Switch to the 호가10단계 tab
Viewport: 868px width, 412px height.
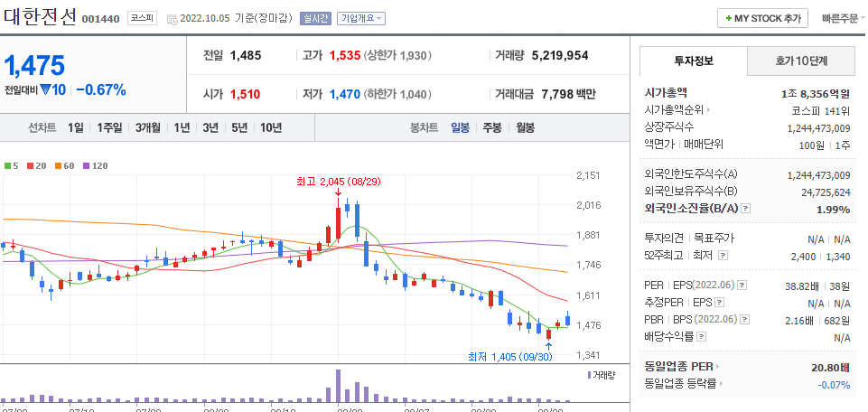[x=801, y=61]
